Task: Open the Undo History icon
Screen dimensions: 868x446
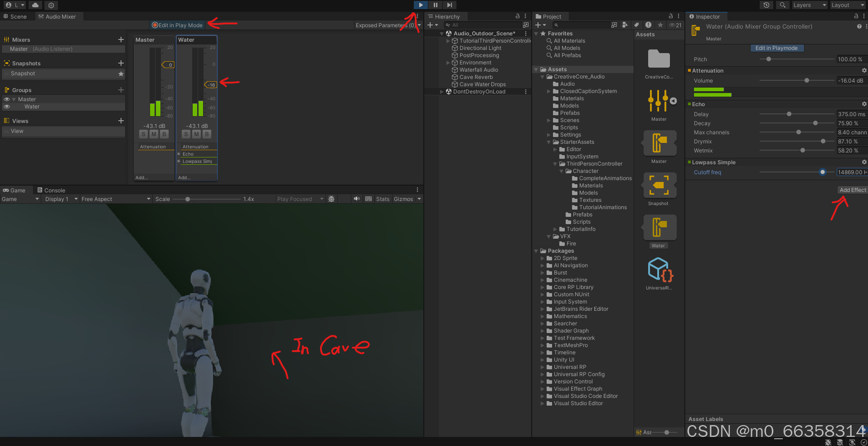Action: click(x=766, y=5)
